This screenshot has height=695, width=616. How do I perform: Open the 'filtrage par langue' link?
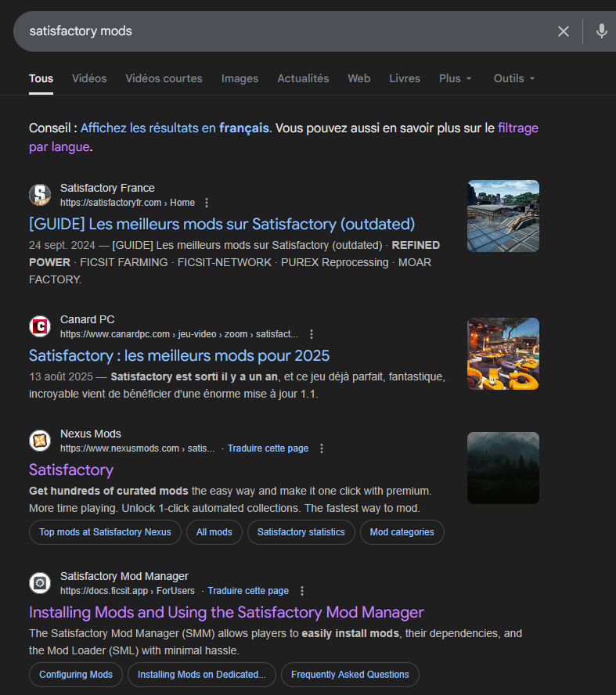pyautogui.click(x=518, y=128)
